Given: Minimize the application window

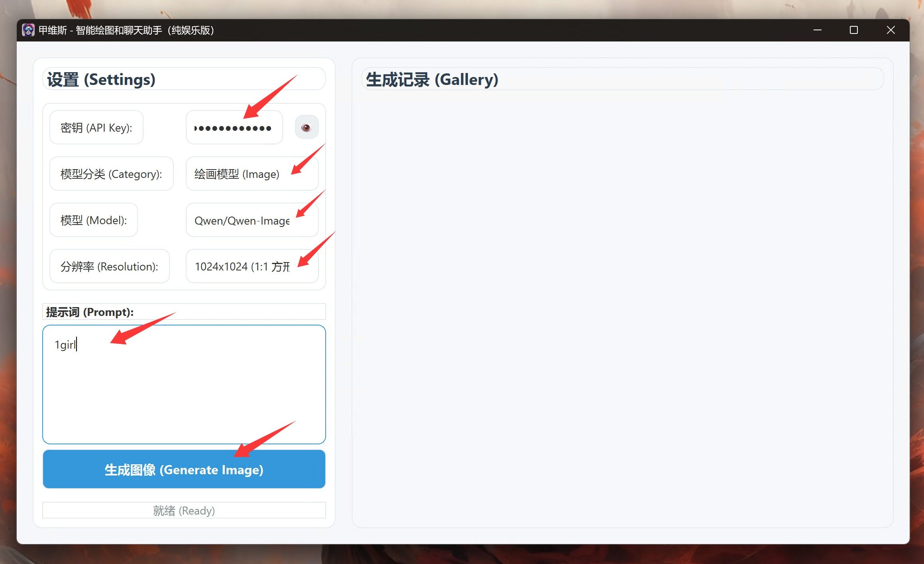Looking at the screenshot, I should point(818,30).
